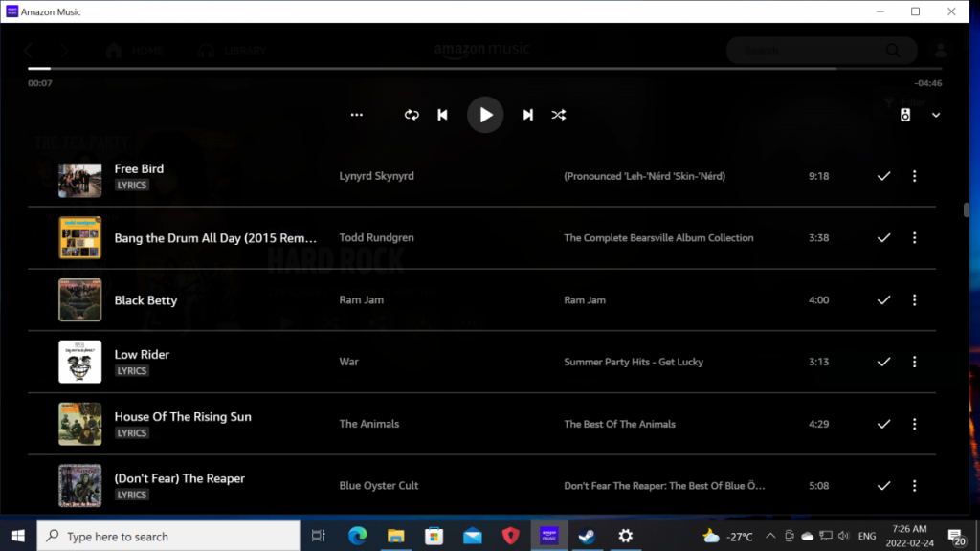
Task: Select the Black Betty album art
Action: pyautogui.click(x=80, y=299)
